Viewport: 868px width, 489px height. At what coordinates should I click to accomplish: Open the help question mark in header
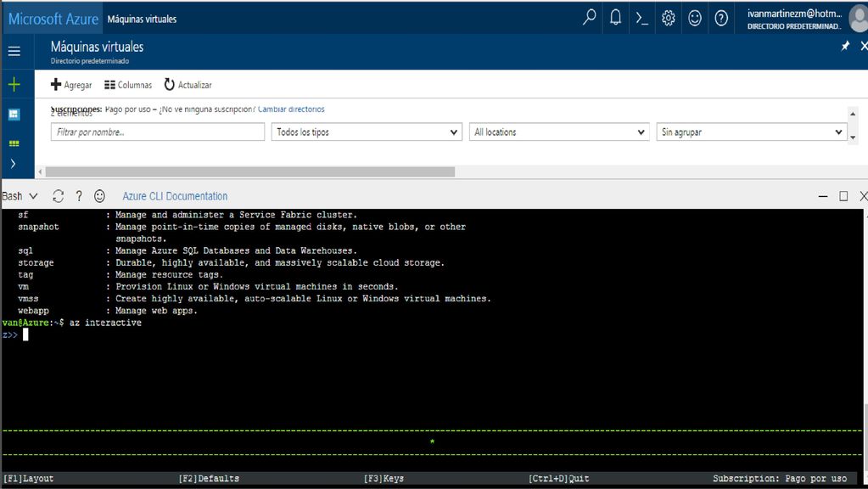tap(720, 19)
